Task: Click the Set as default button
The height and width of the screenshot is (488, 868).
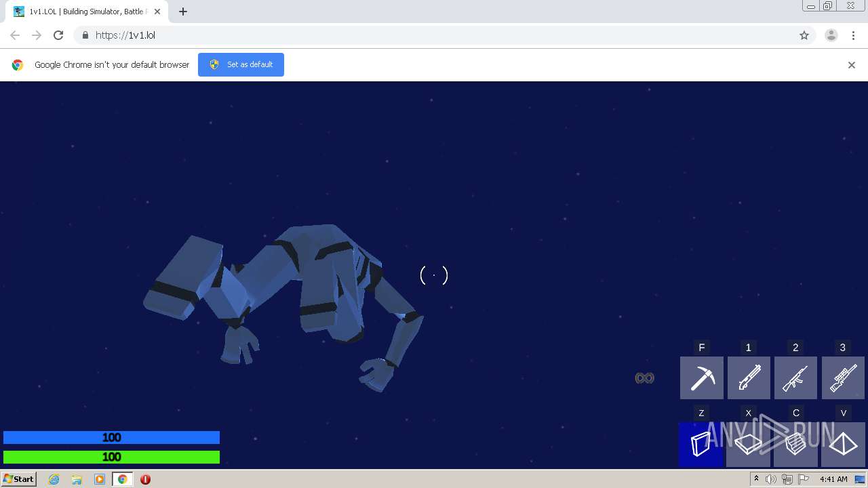Action: [241, 64]
